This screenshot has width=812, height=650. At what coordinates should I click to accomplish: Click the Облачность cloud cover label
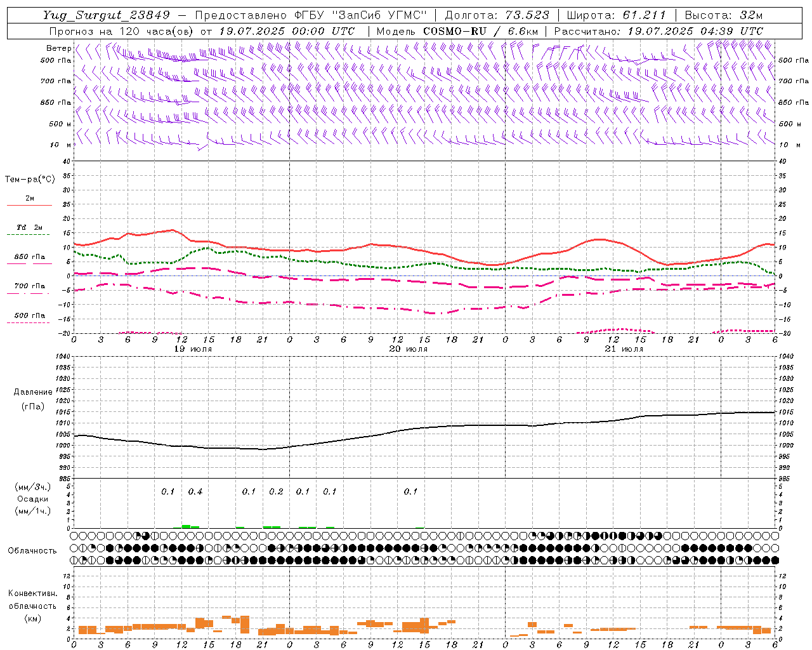(x=32, y=550)
